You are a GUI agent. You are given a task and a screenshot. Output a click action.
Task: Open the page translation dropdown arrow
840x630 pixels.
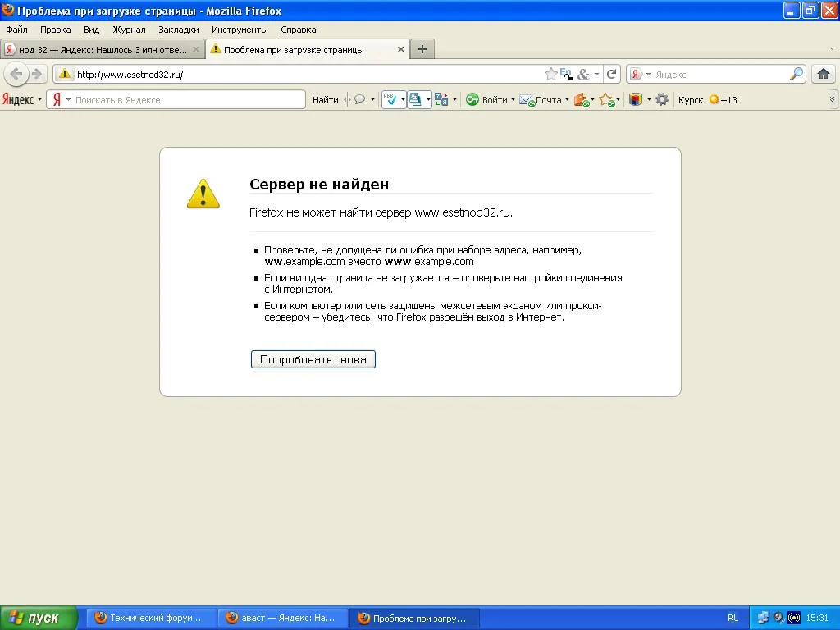[x=428, y=100]
